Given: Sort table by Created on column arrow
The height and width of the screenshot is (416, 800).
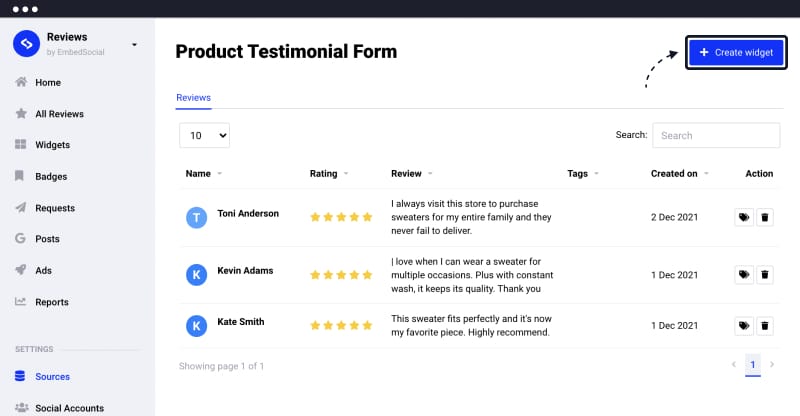Looking at the screenshot, I should [x=706, y=174].
